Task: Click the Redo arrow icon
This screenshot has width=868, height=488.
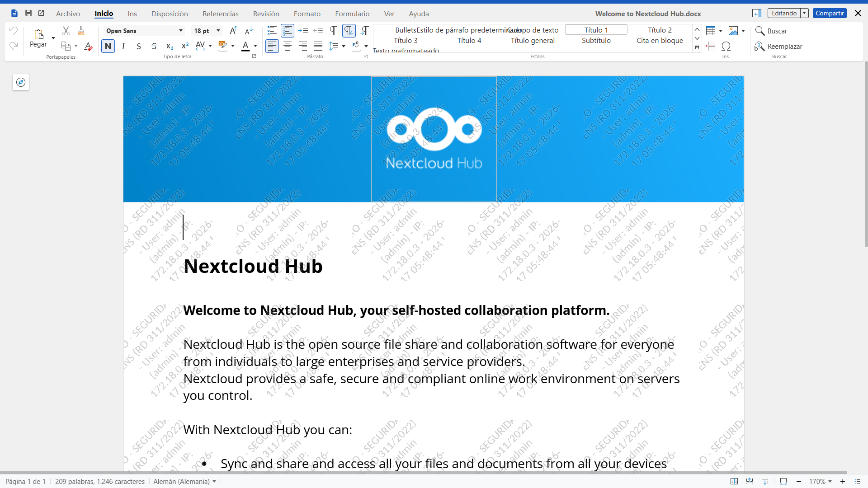Action: 14,46
